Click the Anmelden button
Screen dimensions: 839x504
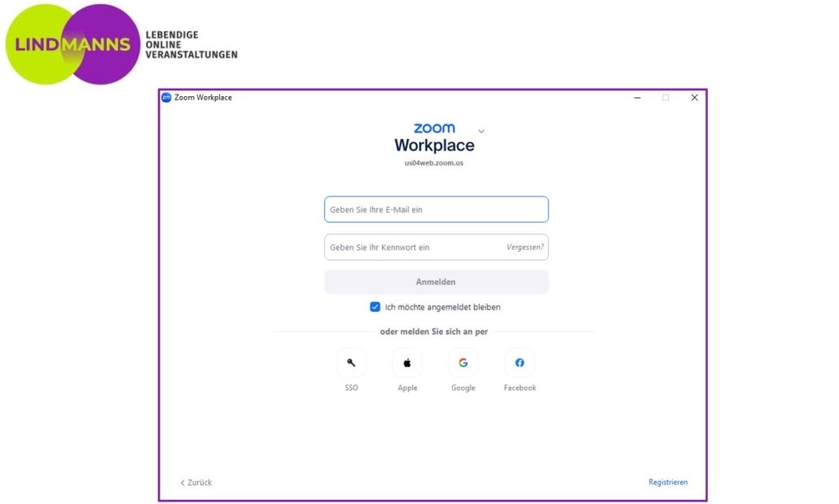point(436,282)
